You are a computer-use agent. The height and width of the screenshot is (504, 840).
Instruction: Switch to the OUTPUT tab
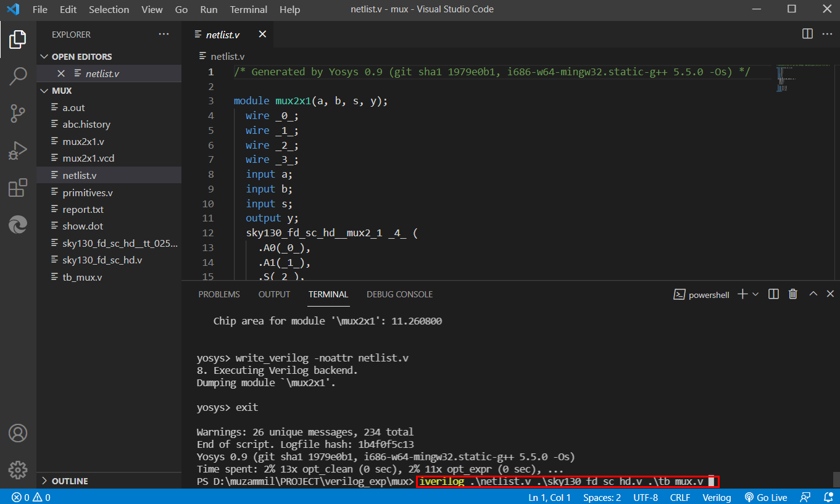click(x=274, y=294)
